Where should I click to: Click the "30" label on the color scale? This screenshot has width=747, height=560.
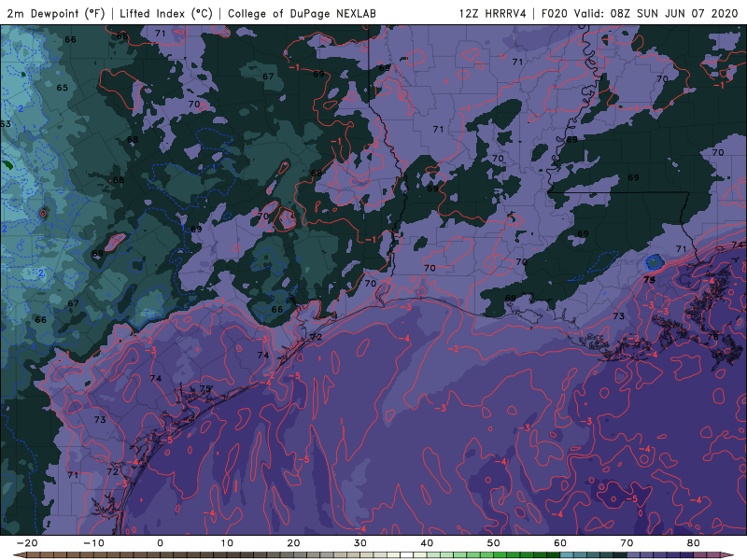(x=360, y=543)
